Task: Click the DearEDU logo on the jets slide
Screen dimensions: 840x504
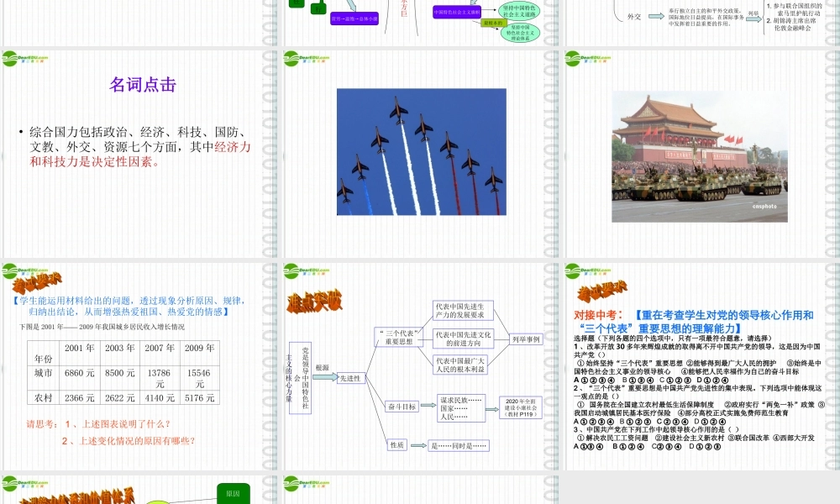Action: tap(307, 59)
